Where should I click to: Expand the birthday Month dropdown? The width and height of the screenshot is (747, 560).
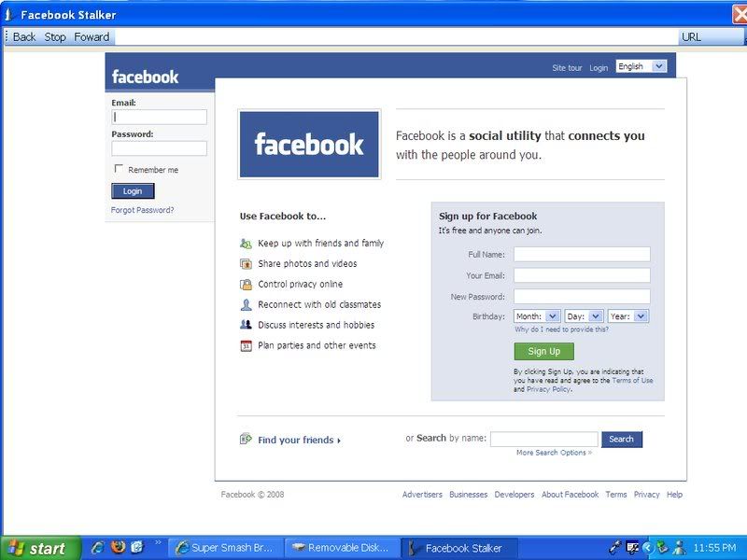[x=537, y=316]
